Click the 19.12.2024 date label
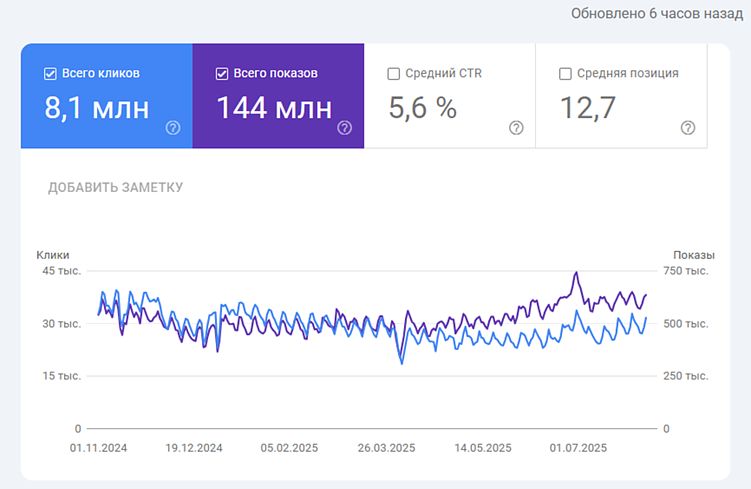751x489 pixels. [x=194, y=447]
